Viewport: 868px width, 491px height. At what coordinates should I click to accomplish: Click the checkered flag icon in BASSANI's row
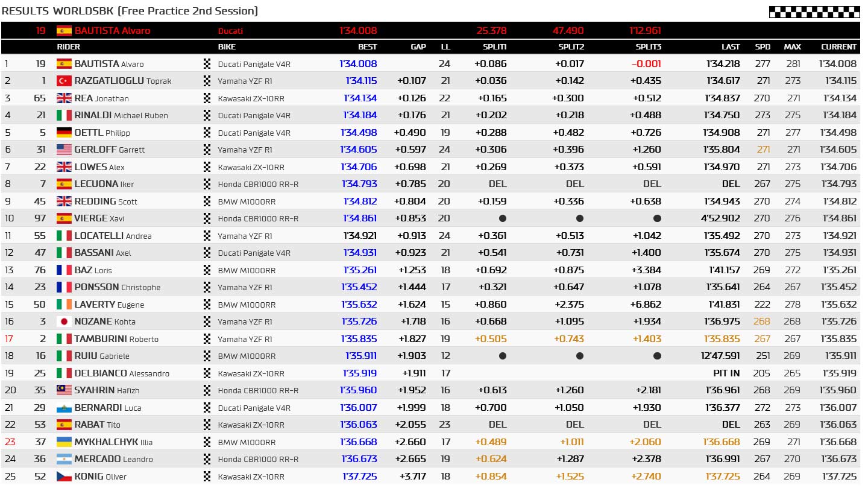coord(208,253)
